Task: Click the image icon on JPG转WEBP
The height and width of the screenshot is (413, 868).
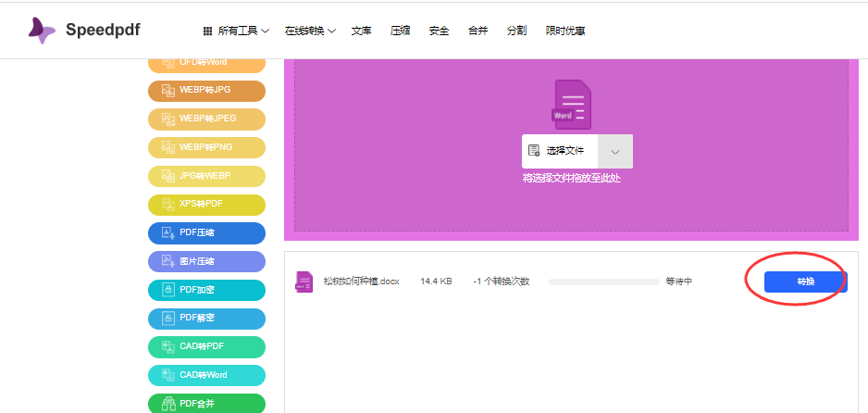Action: (x=168, y=176)
